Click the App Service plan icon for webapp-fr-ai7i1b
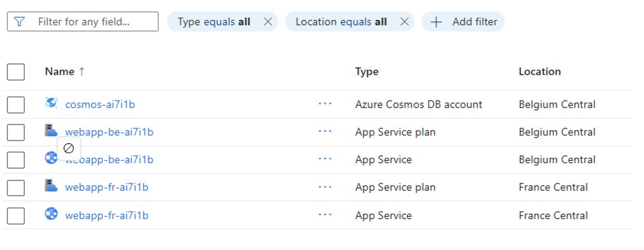The height and width of the screenshot is (250, 644). pyautogui.click(x=51, y=186)
